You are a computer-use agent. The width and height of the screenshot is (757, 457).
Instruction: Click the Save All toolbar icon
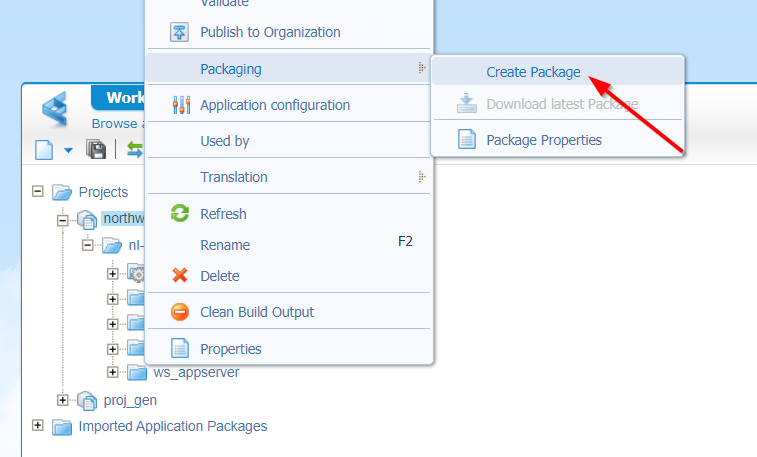tap(97, 150)
